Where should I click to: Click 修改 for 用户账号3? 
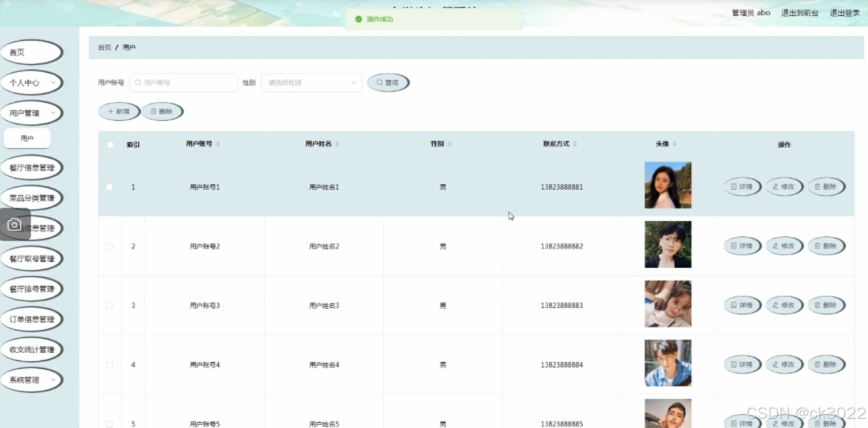784,306
